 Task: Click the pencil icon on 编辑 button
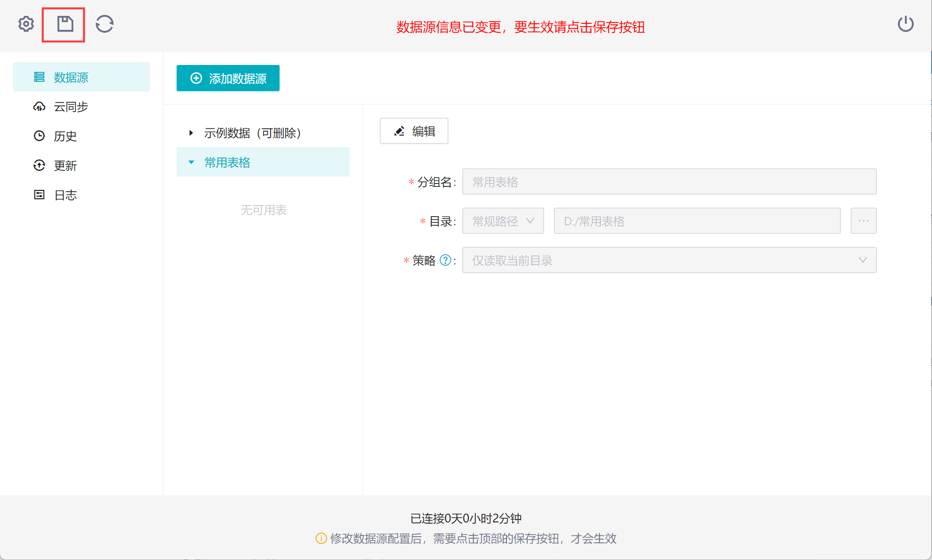(x=399, y=131)
